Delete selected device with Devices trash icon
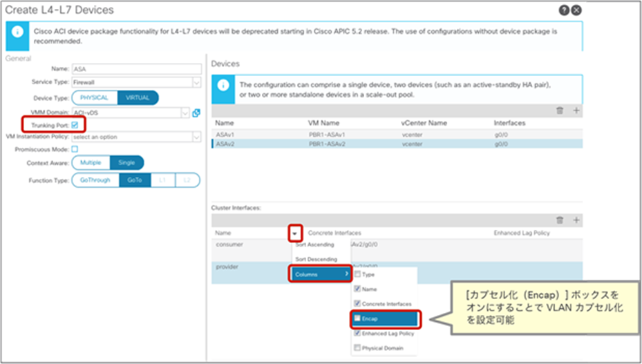642x364 pixels. (560, 111)
